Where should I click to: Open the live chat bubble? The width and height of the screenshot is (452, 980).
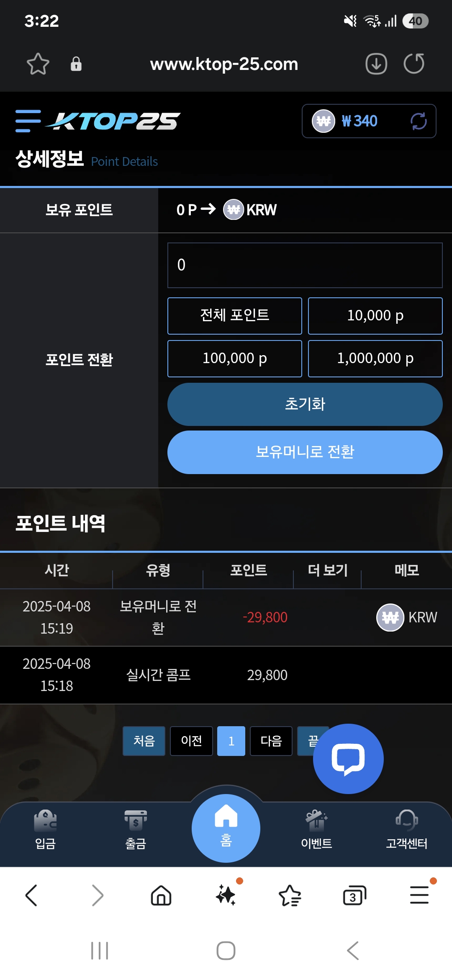click(348, 758)
